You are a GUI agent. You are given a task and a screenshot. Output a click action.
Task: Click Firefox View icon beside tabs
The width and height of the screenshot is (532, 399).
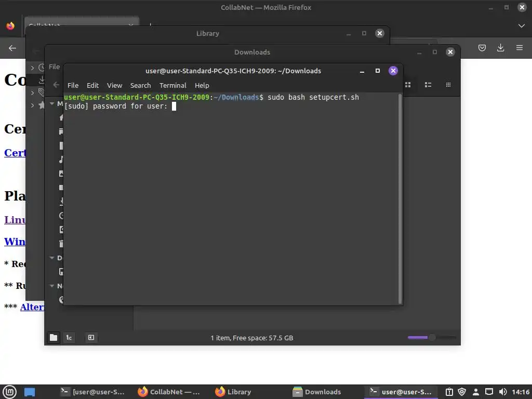[10, 26]
